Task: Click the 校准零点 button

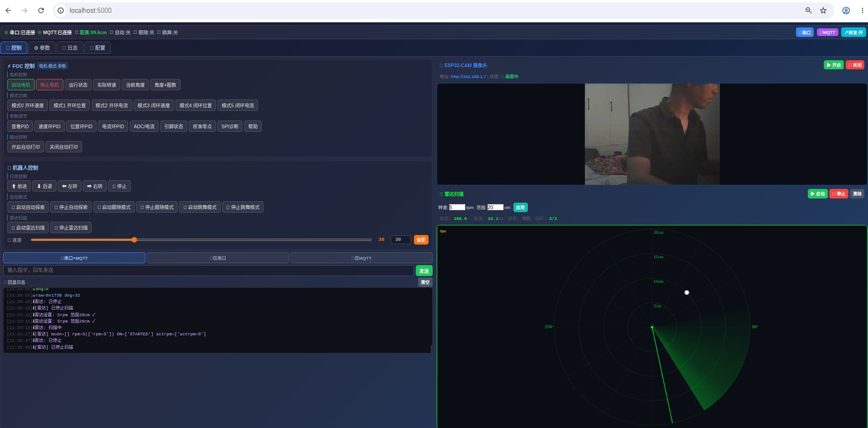Action: tap(202, 126)
